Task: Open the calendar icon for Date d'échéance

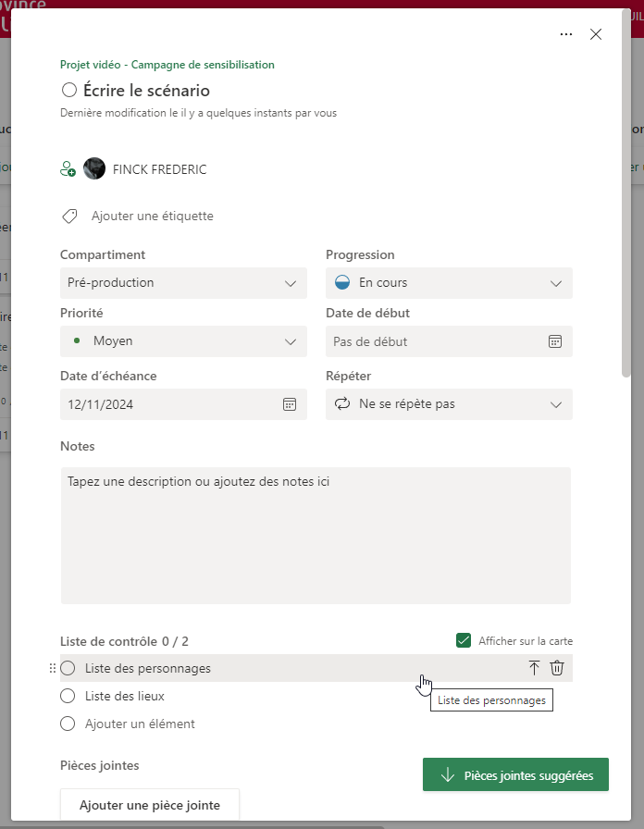Action: [x=290, y=404]
